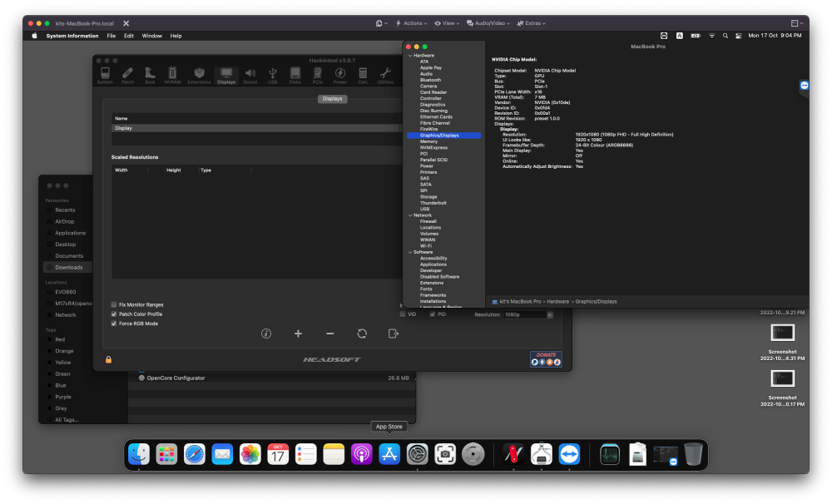Image resolution: width=832 pixels, height=504 pixels.
Task: Click the export icon in Hackintool
Action: pos(394,334)
